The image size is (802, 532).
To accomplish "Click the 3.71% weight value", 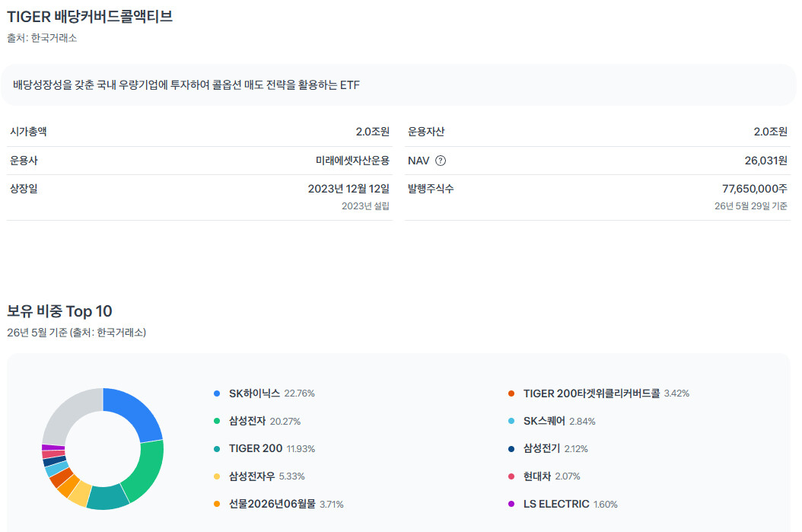I will (332, 505).
